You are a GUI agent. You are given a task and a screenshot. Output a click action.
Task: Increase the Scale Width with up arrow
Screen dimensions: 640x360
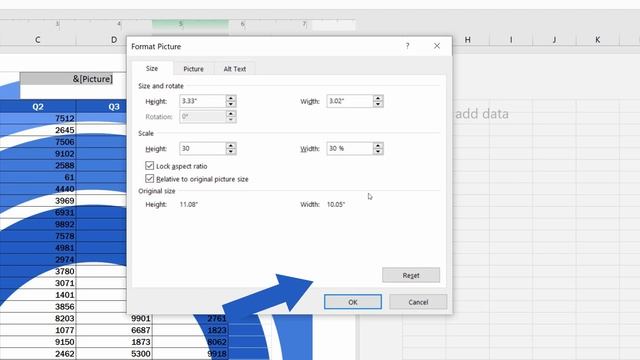click(378, 145)
